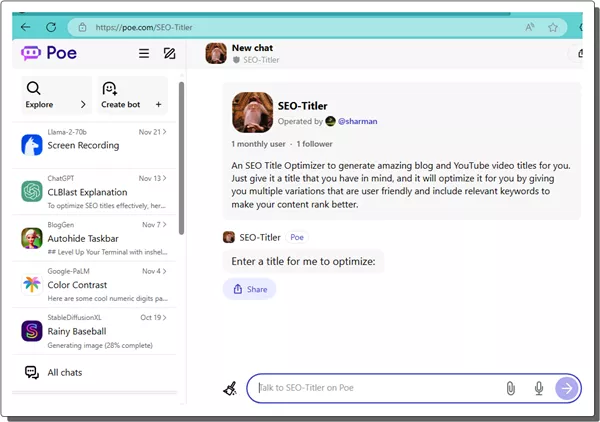600x422 pixels.
Task: Open the Nov 7 chevron on Autohide Taskbar
Action: pos(165,224)
